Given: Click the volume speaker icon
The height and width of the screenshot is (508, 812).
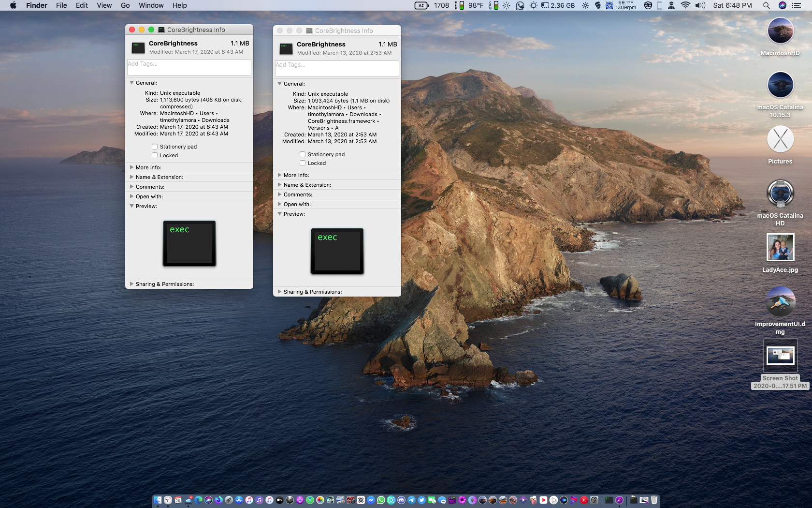Looking at the screenshot, I should coord(700,5).
